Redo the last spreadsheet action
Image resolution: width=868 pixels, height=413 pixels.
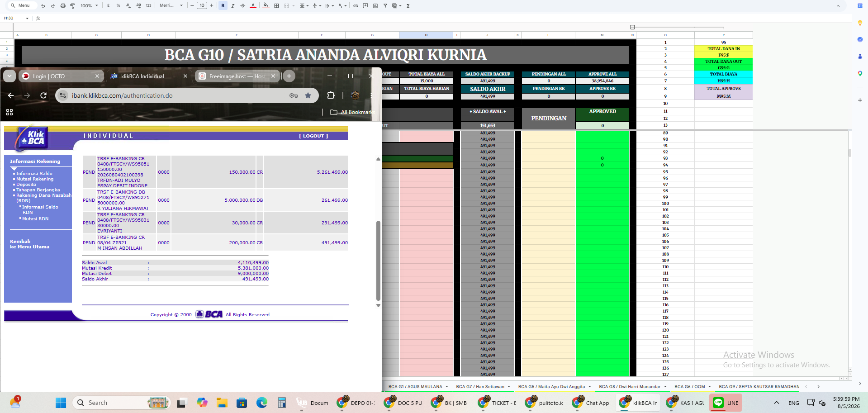click(53, 6)
